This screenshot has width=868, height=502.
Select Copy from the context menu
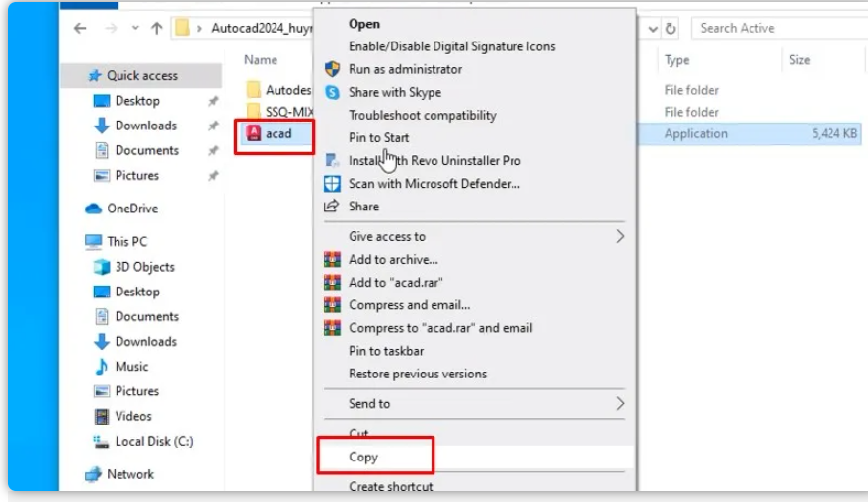[363, 458]
